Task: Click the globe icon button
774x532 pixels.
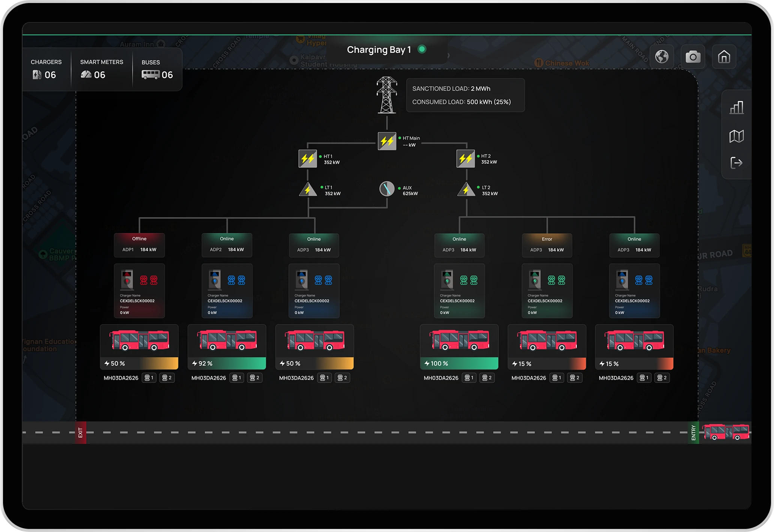Action: click(661, 57)
